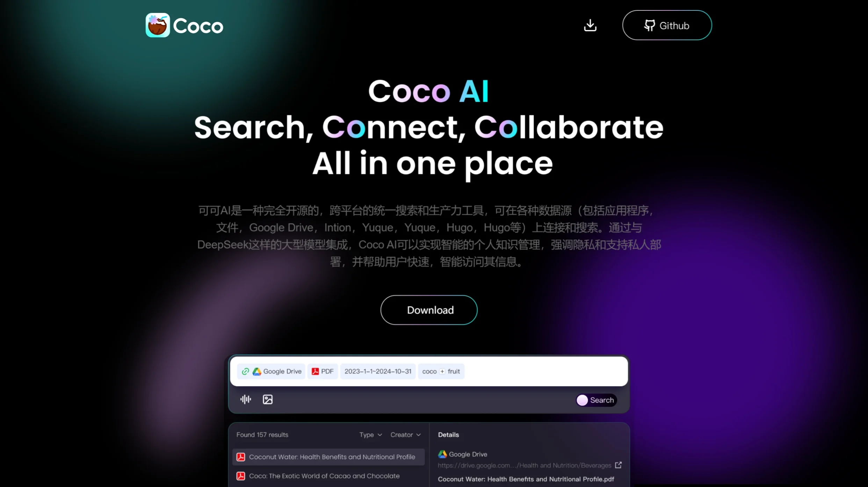Expand the Type filter dropdown
This screenshot has height=487, width=868.
coord(370,435)
